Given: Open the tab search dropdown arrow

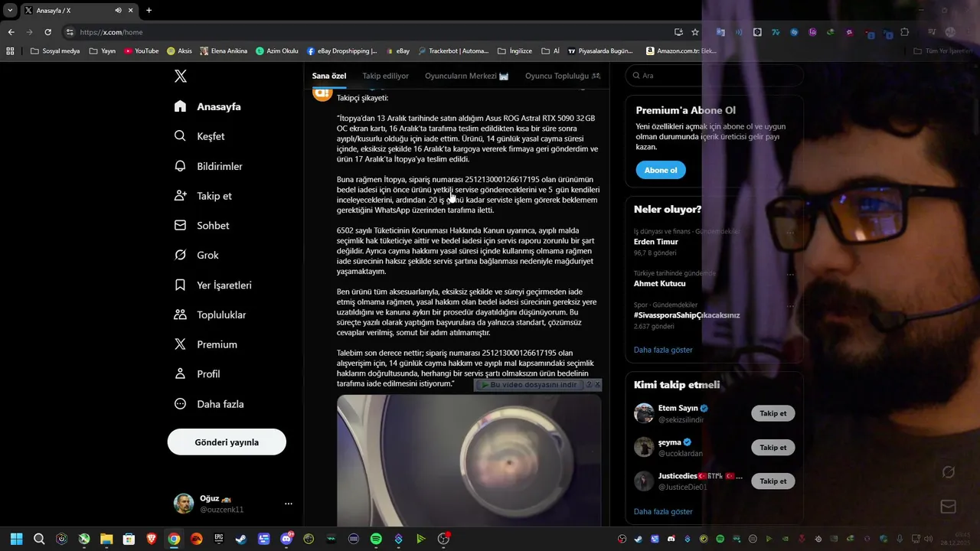Looking at the screenshot, I should click(10, 10).
